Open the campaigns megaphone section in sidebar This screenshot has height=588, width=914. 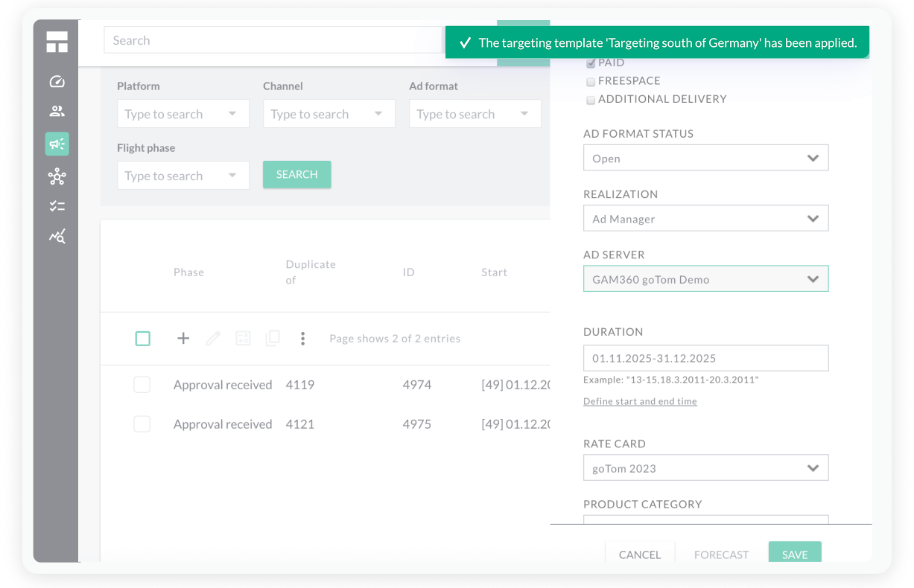tap(57, 144)
